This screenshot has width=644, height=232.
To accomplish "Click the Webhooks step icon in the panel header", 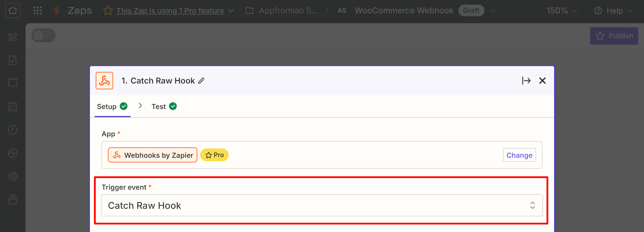I will click(104, 81).
